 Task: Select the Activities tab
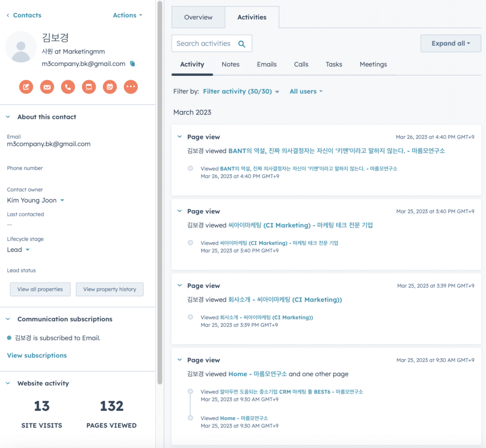[x=252, y=18]
